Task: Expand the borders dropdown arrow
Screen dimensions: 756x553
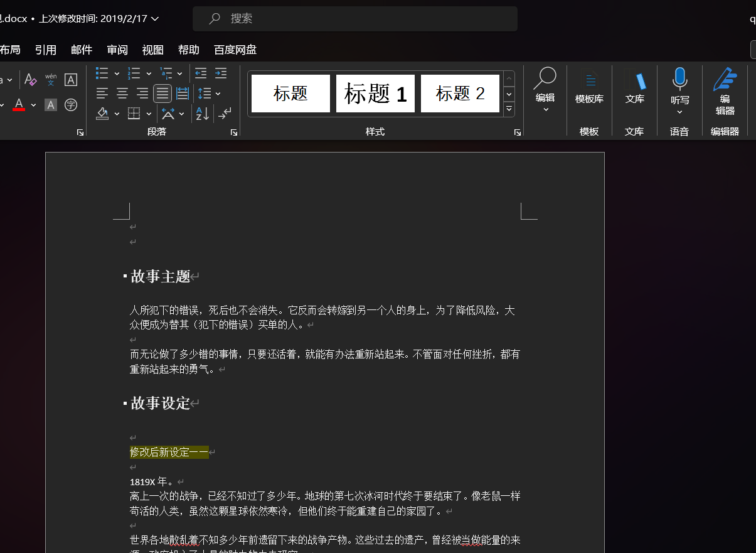Action: tap(149, 114)
